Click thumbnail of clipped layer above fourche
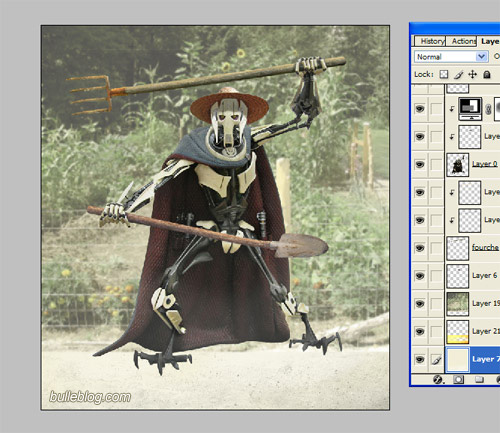The width and height of the screenshot is (500, 433). pos(470,220)
